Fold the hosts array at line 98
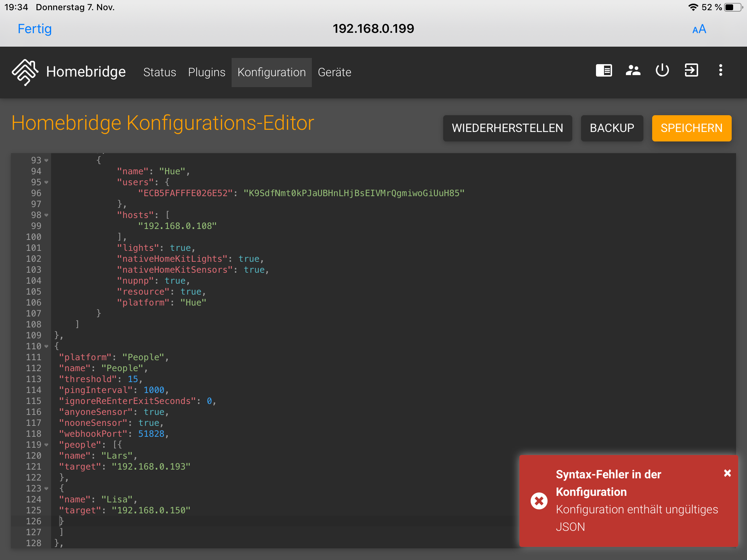 [x=46, y=215]
